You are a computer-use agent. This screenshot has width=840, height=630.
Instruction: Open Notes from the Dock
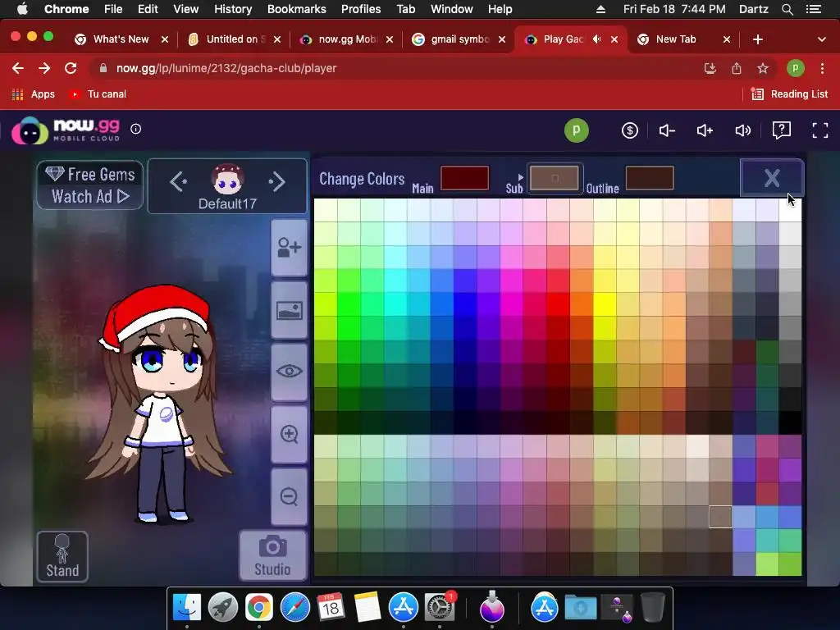click(x=367, y=608)
